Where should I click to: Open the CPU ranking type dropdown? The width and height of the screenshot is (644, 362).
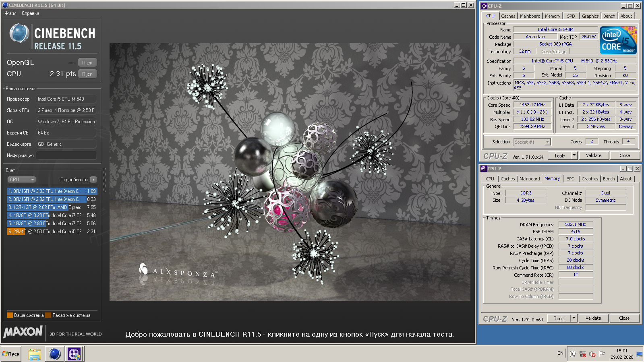pyautogui.click(x=22, y=180)
